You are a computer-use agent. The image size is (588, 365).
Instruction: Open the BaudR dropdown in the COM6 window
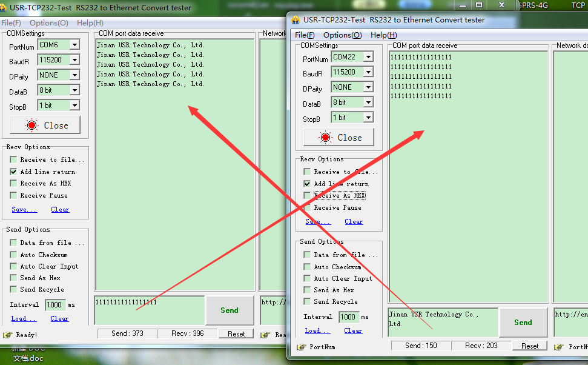point(74,60)
